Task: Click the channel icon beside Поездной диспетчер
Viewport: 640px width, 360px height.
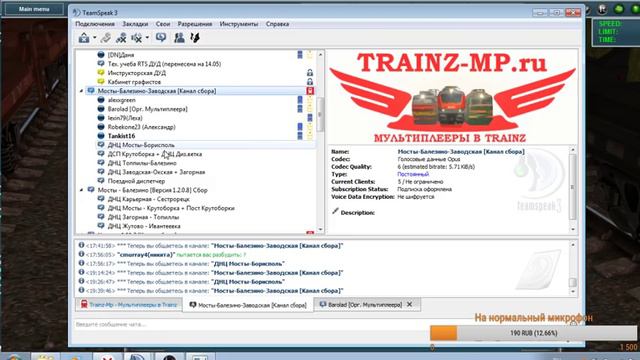Action: (x=101, y=181)
